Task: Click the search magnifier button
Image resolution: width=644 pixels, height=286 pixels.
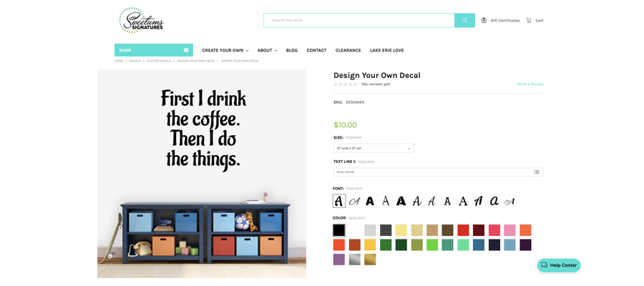Action: coord(464,20)
